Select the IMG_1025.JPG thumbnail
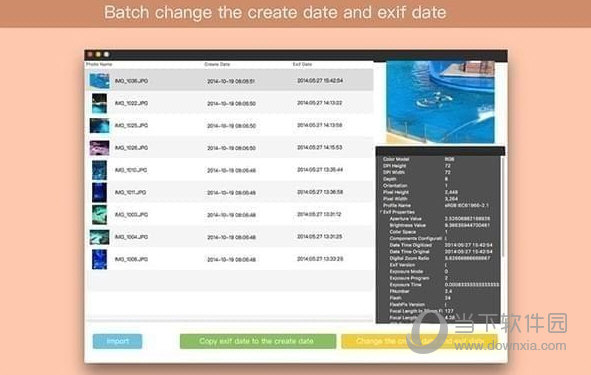The image size is (591, 375). tap(100, 126)
